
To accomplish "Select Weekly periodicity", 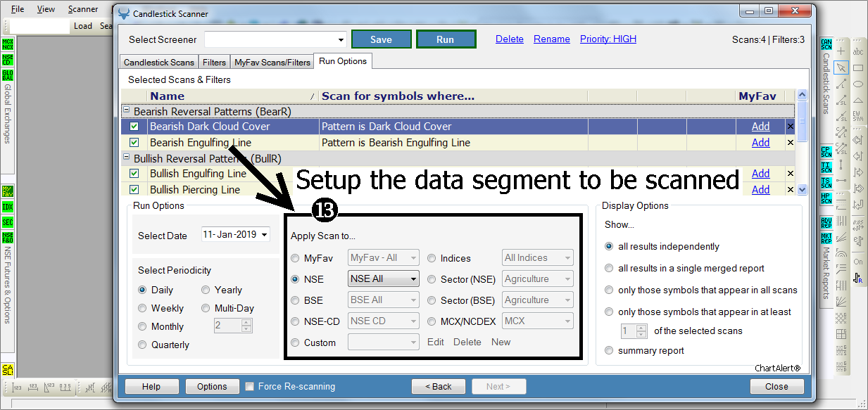I will click(143, 308).
